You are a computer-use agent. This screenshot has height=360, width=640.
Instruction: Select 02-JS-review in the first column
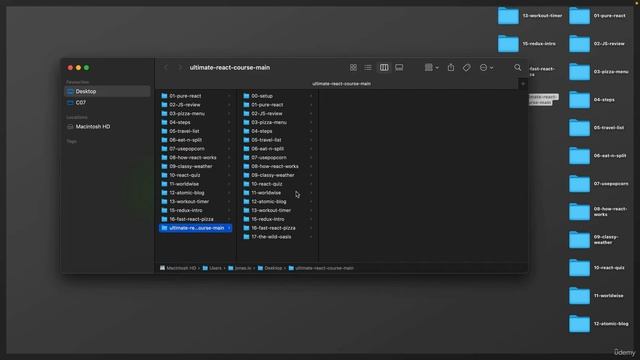tap(196, 105)
